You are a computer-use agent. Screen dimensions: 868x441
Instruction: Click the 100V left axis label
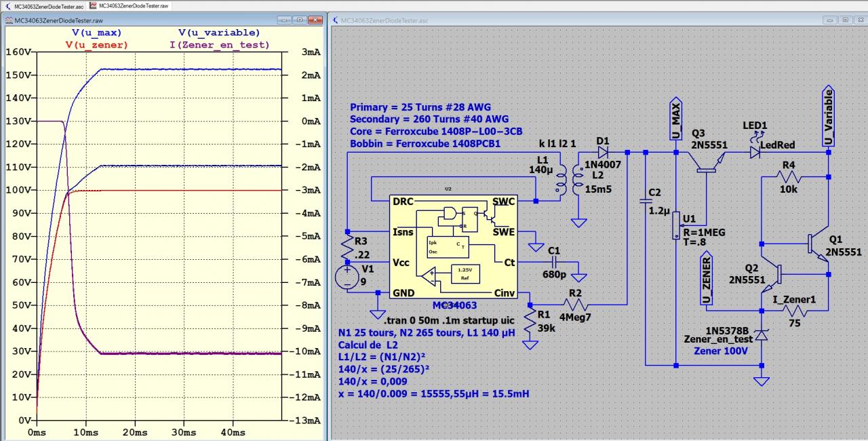[x=17, y=190]
